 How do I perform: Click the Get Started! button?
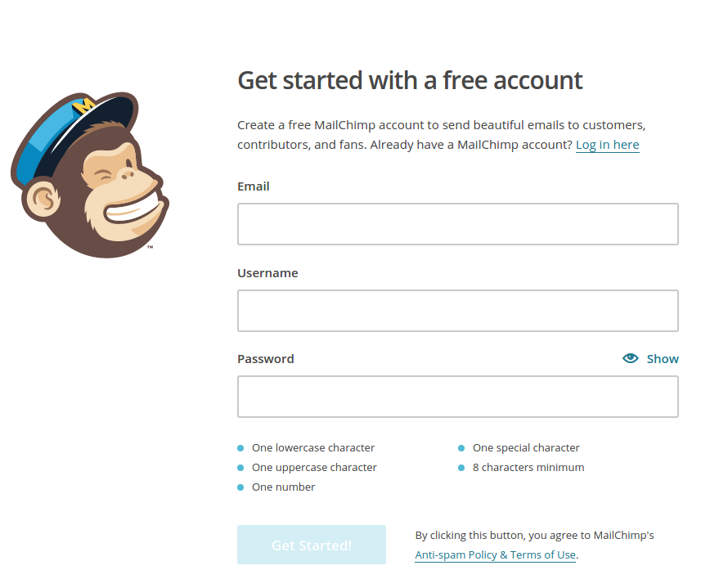pyautogui.click(x=312, y=545)
